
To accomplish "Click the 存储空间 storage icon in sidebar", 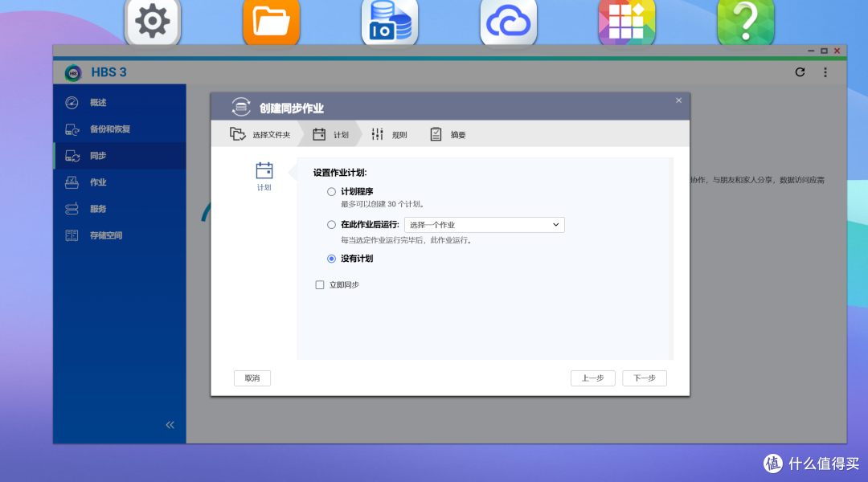I will [72, 235].
